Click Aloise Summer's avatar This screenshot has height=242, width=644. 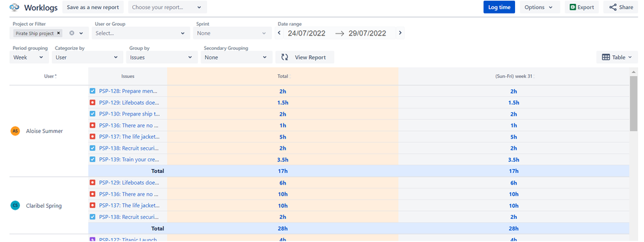15,131
